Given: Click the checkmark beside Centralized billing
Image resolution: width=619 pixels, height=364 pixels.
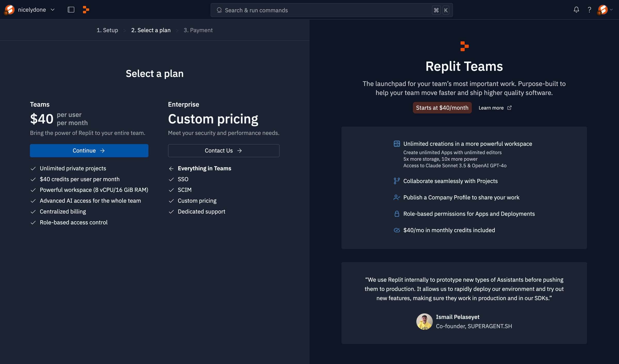Looking at the screenshot, I should coord(33,212).
